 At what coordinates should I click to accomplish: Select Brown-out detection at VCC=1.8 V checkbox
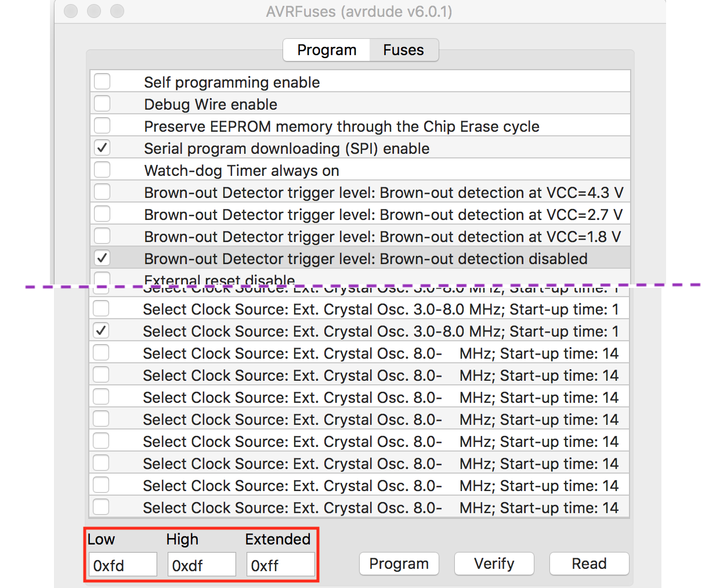click(102, 236)
